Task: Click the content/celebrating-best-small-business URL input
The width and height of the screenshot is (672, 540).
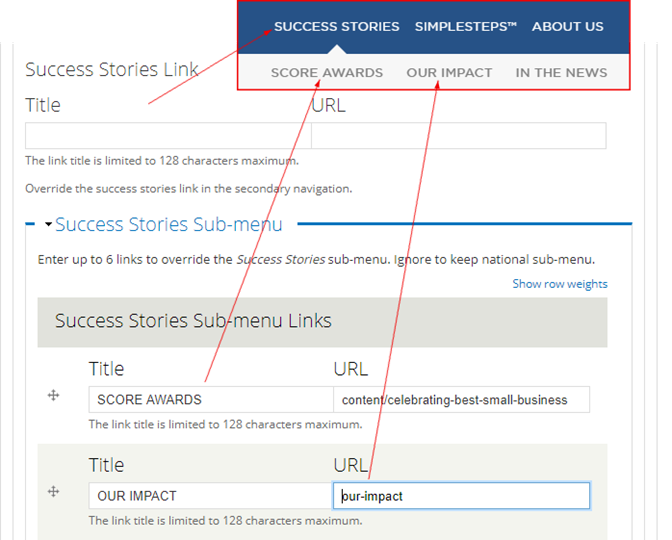Action: [461, 399]
